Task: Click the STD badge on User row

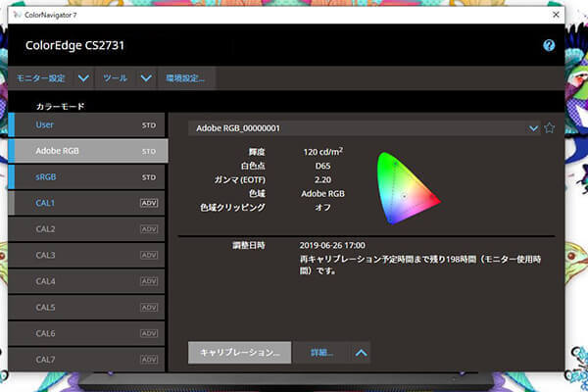Action: [x=149, y=125]
